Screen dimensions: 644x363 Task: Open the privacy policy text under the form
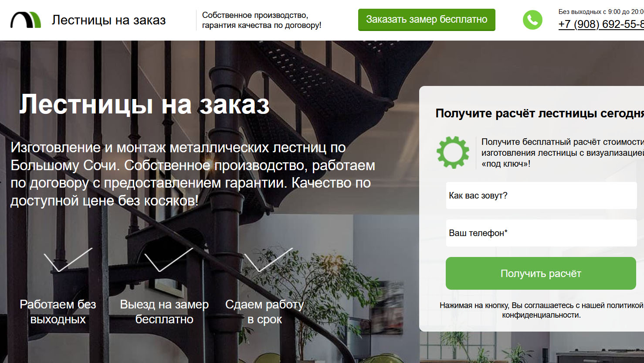click(x=541, y=310)
